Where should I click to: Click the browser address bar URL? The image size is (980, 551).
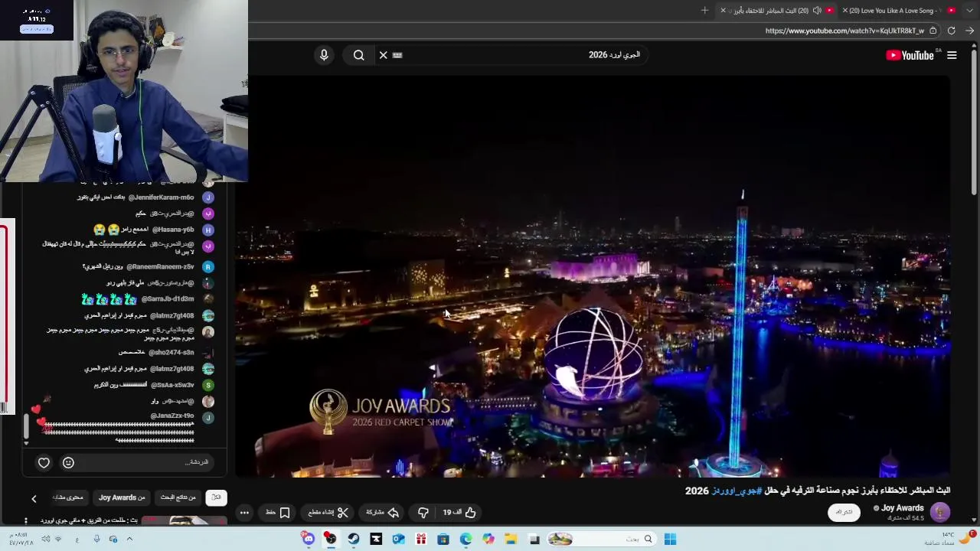(x=844, y=31)
